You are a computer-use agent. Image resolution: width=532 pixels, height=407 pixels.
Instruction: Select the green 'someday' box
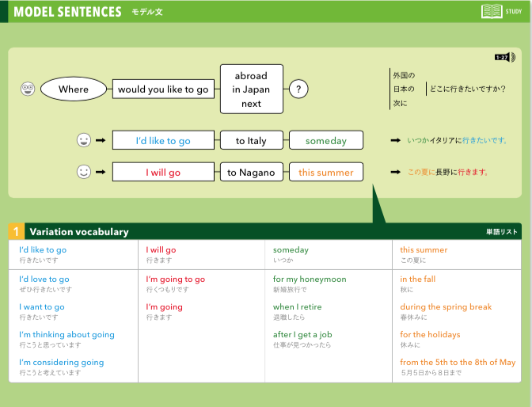(326, 140)
